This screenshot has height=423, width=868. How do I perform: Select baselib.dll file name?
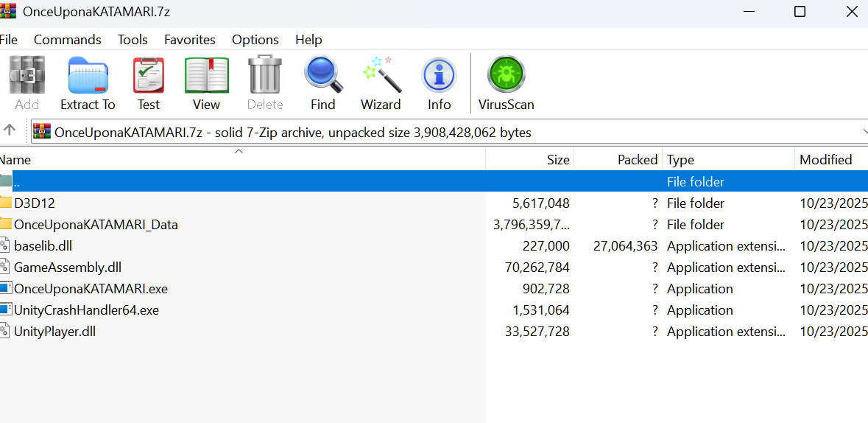(x=43, y=245)
